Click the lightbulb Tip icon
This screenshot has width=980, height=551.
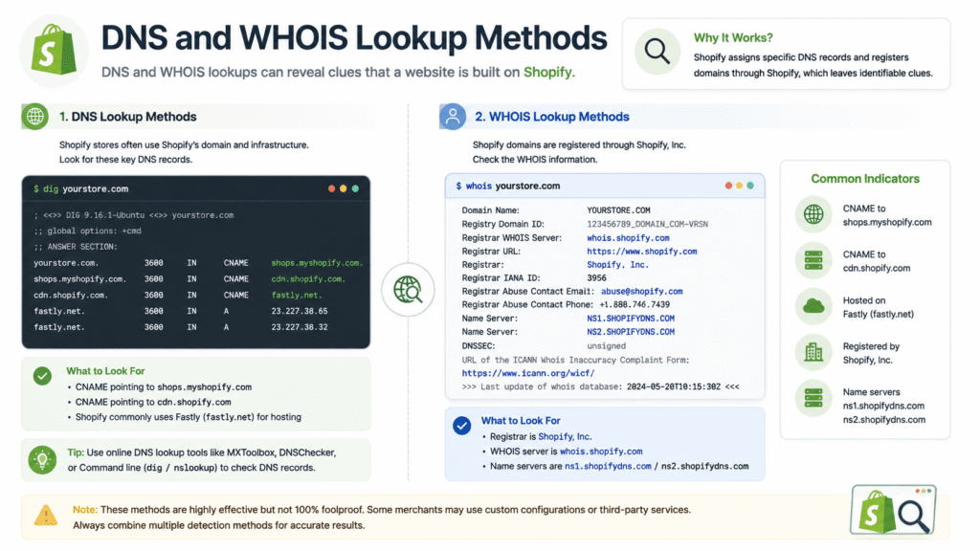click(x=42, y=460)
